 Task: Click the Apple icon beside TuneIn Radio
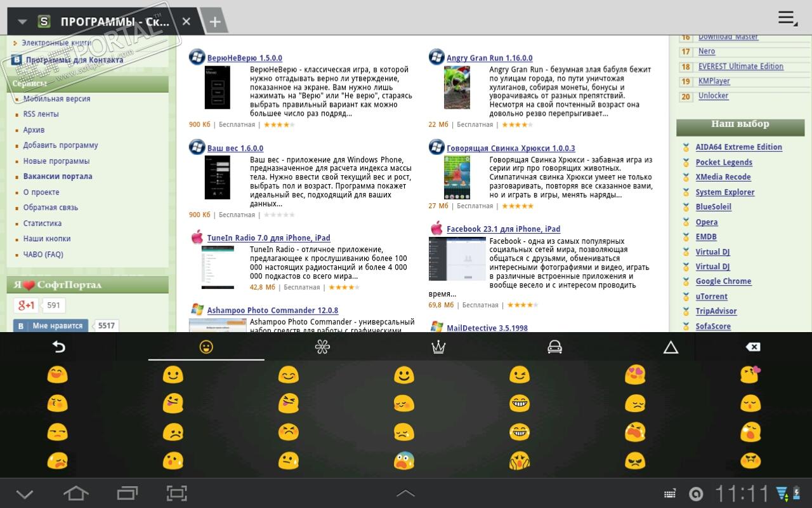[x=197, y=237]
